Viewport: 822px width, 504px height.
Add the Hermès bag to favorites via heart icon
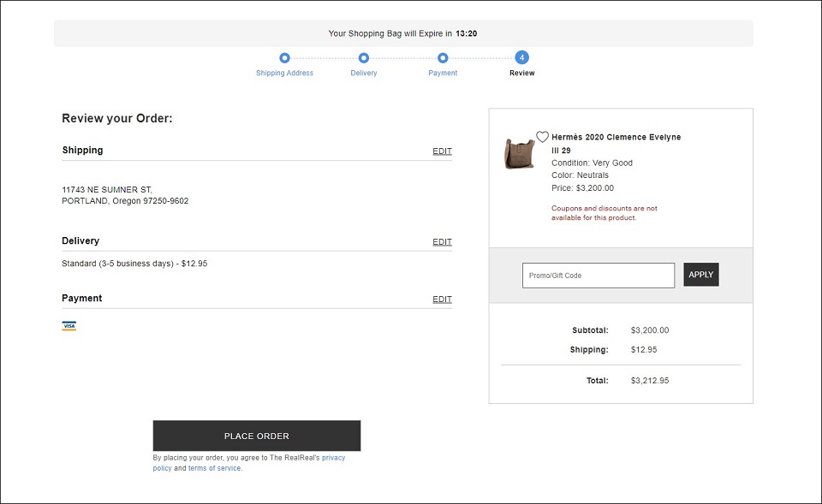[542, 137]
